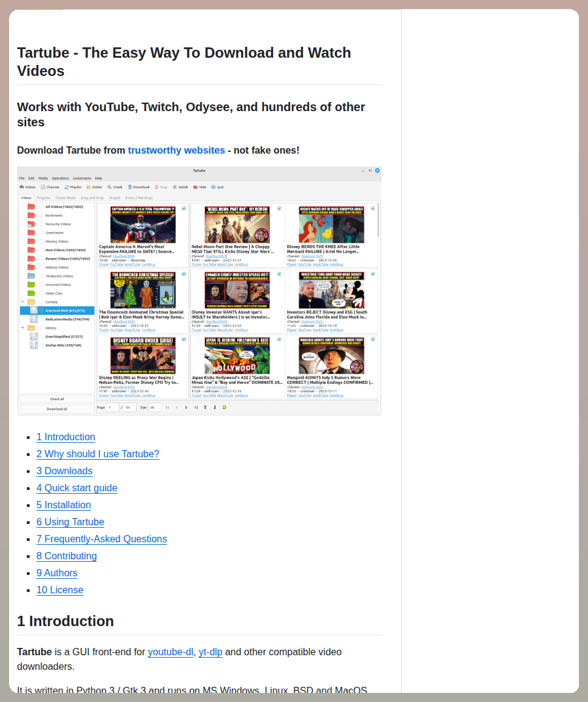Screen dimensions: 588x702
Task: Click the next page arrow in Tartube pager
Action: click(186, 407)
